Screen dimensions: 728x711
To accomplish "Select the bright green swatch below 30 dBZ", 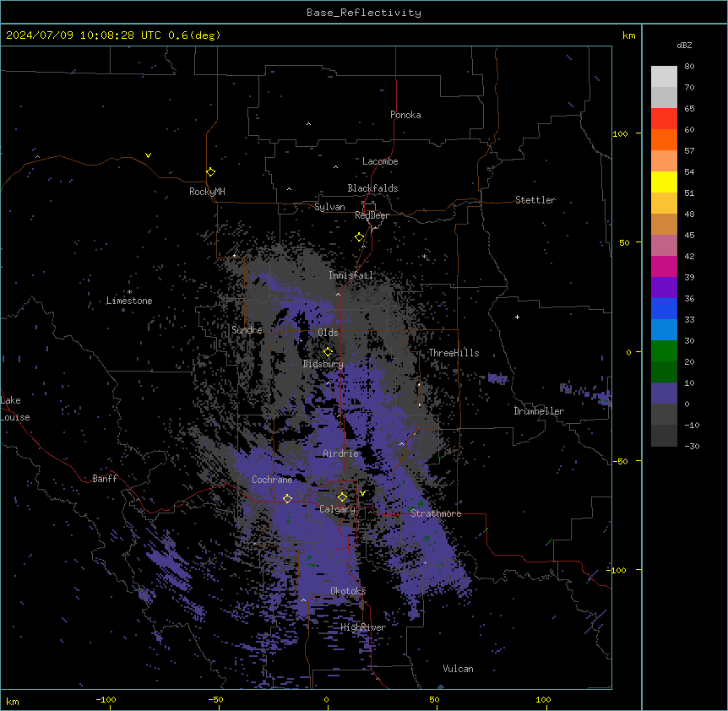I will click(x=664, y=351).
